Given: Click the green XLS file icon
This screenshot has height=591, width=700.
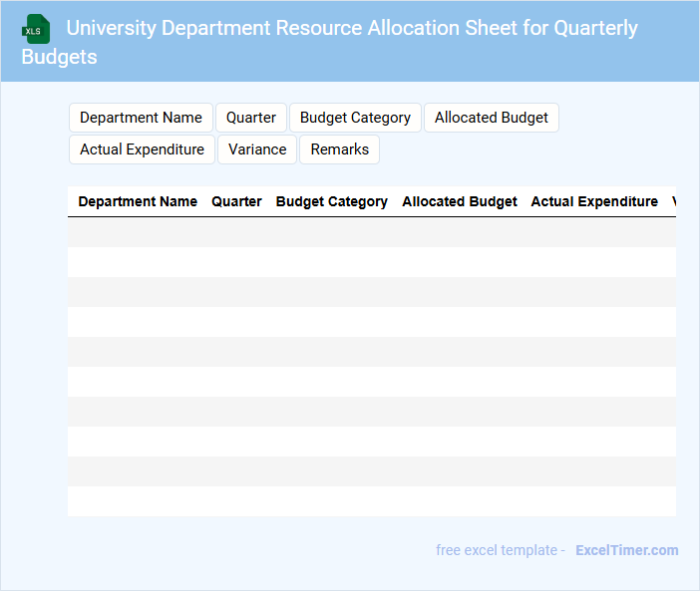Looking at the screenshot, I should tap(37, 29).
